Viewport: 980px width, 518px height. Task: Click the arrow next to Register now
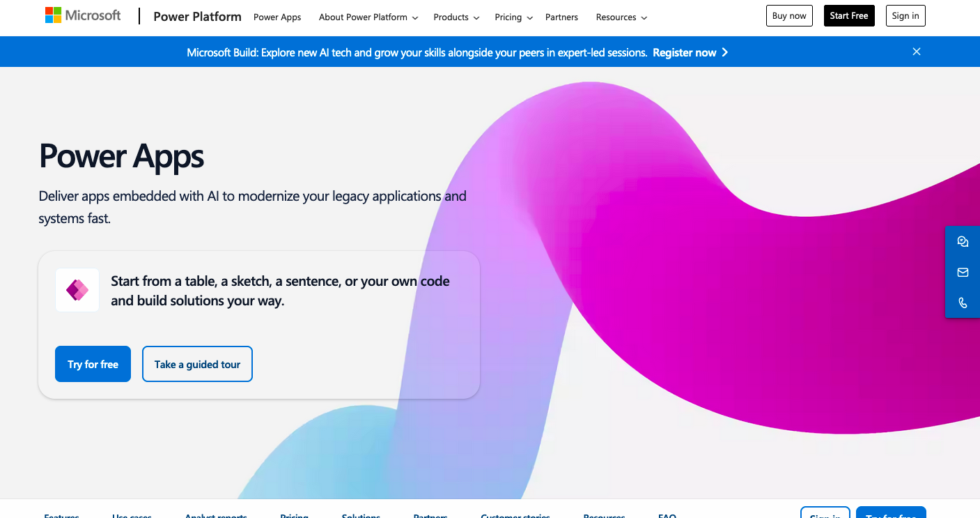tap(725, 52)
